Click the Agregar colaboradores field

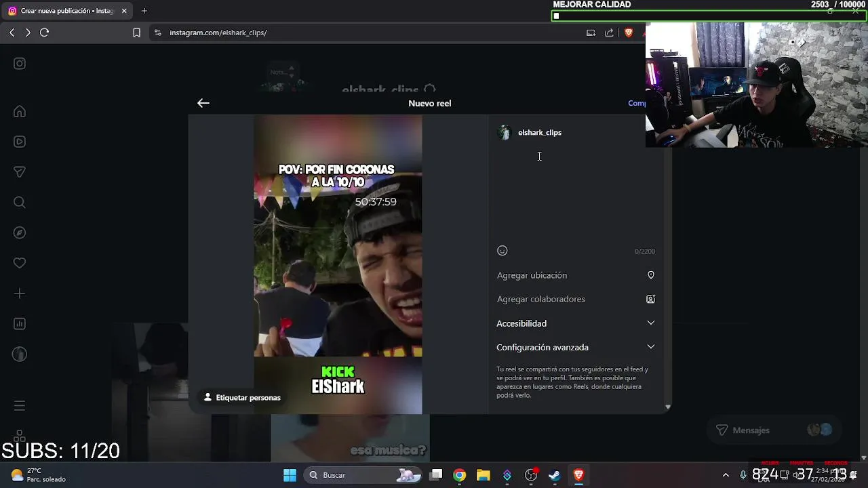pos(576,299)
